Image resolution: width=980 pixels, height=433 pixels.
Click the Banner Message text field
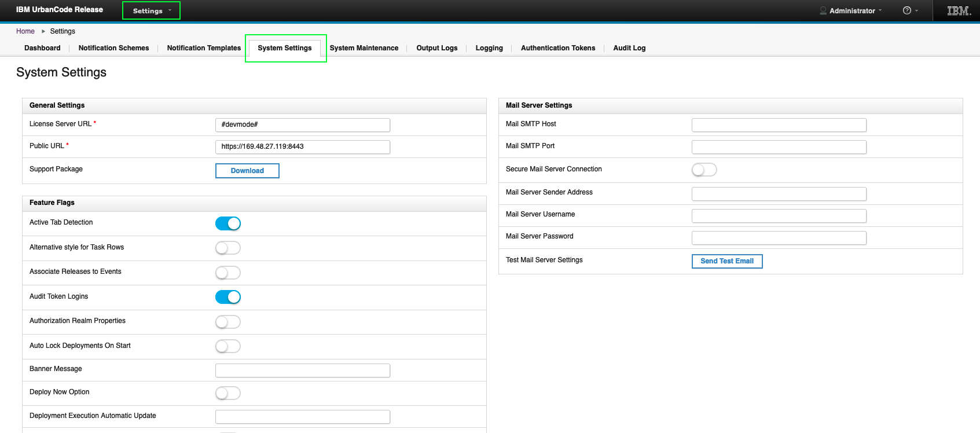(x=303, y=370)
